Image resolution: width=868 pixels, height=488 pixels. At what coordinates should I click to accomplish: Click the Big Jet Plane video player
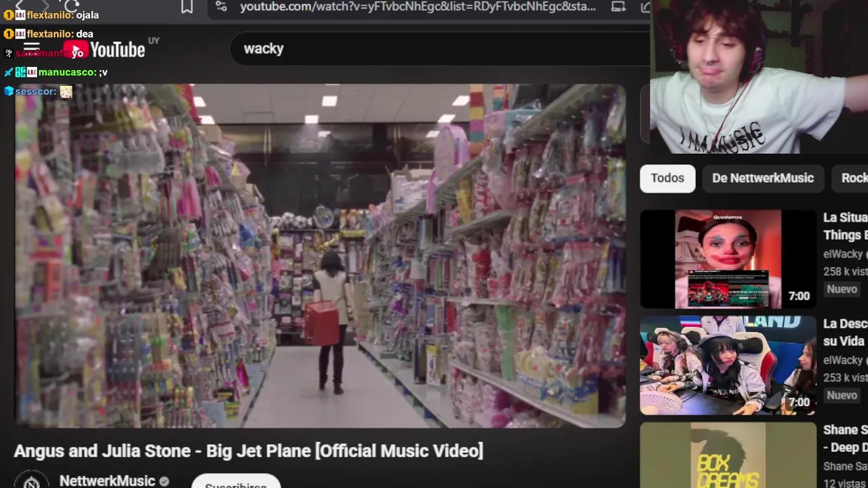[320, 256]
